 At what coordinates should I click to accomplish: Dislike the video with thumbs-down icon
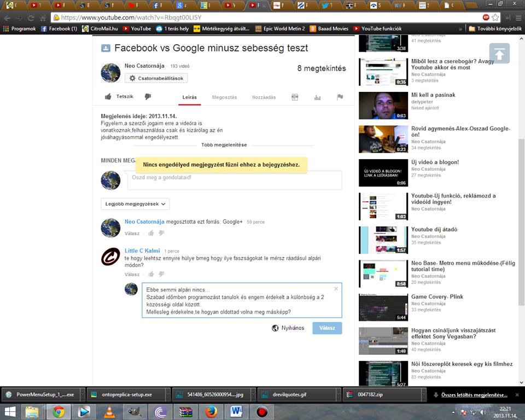[148, 96]
